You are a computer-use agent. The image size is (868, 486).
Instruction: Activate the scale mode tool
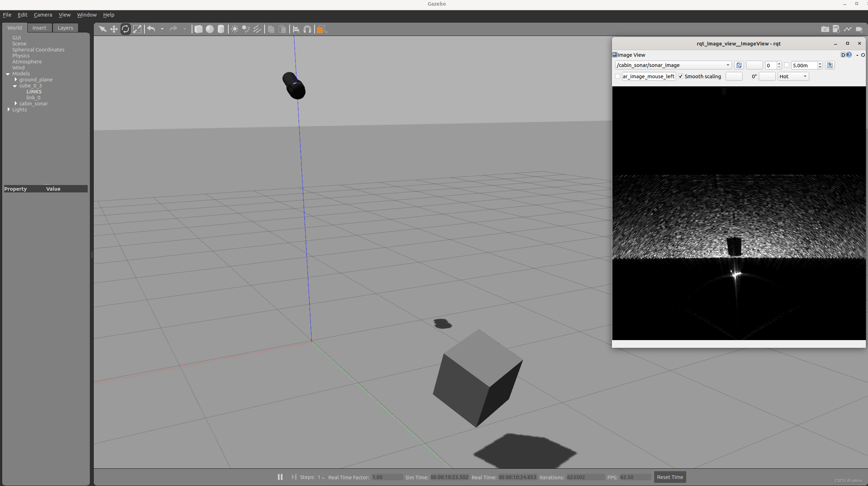[x=137, y=29]
